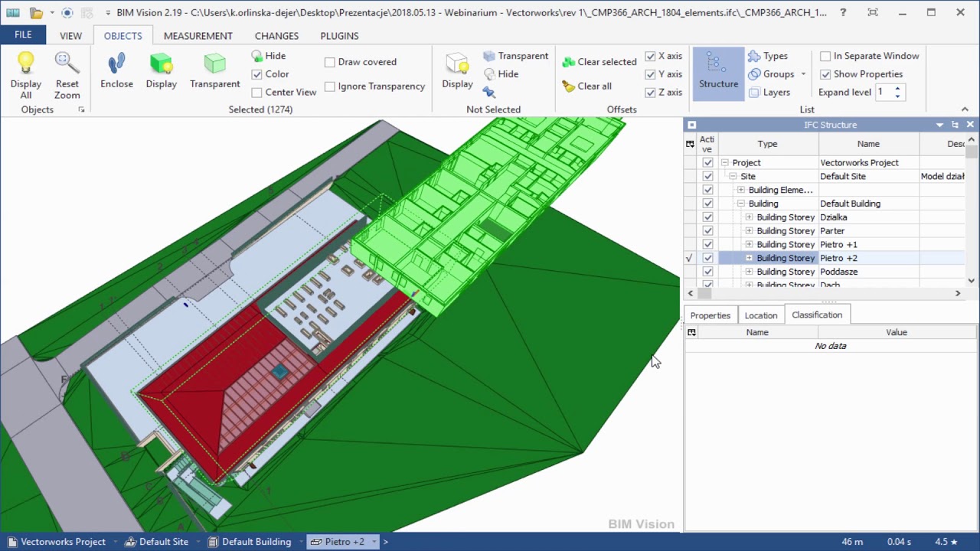This screenshot has width=980, height=551.
Task: Click Clear all offsets broom
Action: [587, 86]
